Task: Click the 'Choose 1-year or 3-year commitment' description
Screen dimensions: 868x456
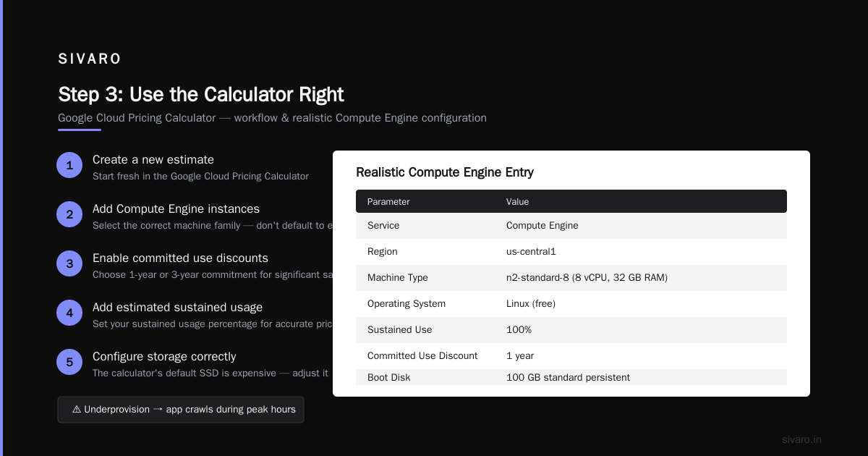Action: tap(213, 274)
